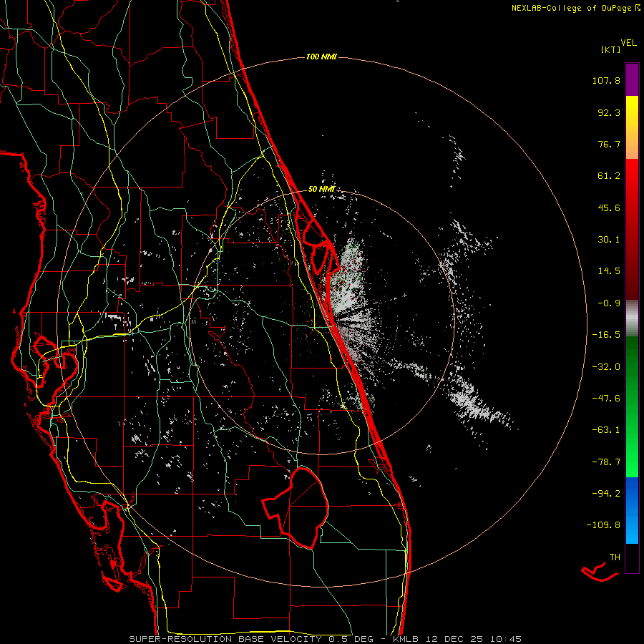Screen dimensions: 644x644
Task: Click the -0.9 velocity scale value
Action: point(609,303)
